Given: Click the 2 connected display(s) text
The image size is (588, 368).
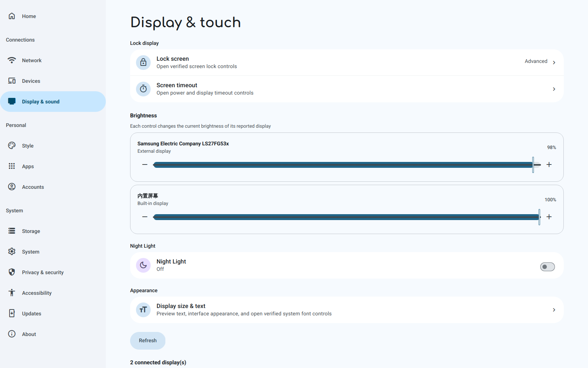Looking at the screenshot, I should pyautogui.click(x=158, y=362).
